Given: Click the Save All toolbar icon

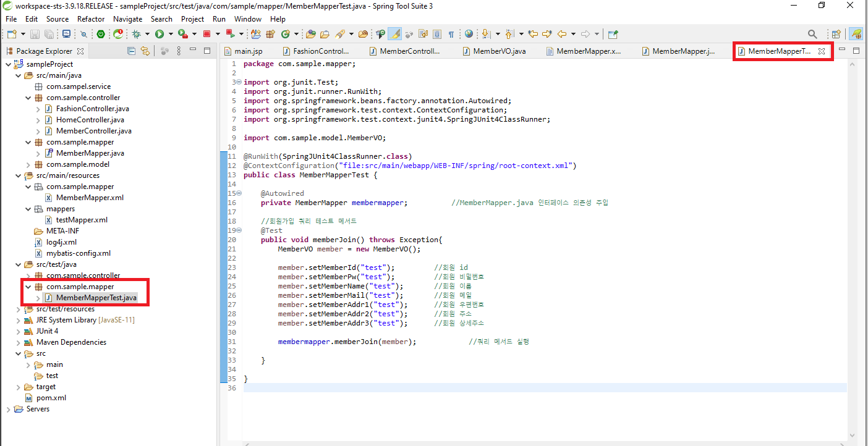Looking at the screenshot, I should (49, 34).
